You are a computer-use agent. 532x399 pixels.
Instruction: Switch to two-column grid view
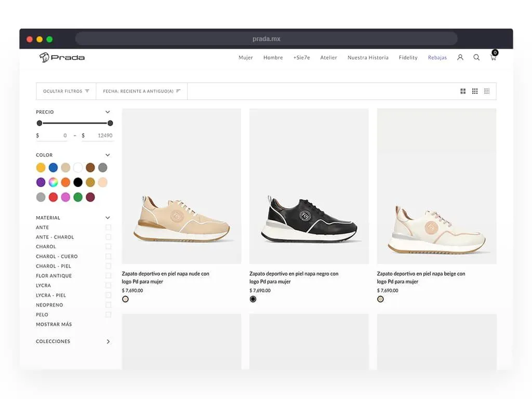[x=463, y=91]
